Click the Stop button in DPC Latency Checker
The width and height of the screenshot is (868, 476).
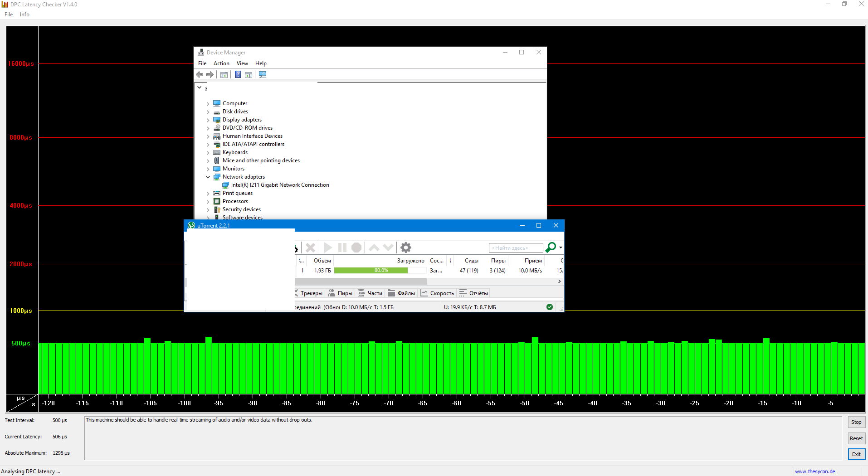pos(856,422)
